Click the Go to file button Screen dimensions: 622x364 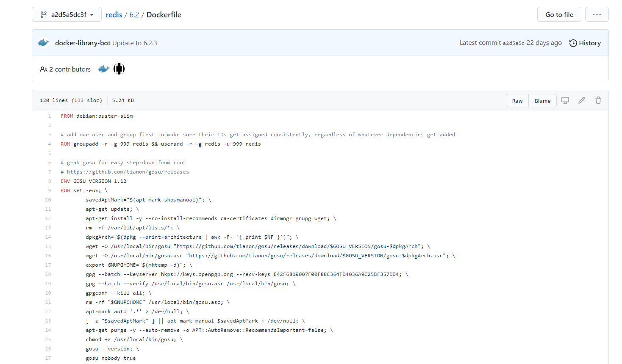pyautogui.click(x=559, y=14)
